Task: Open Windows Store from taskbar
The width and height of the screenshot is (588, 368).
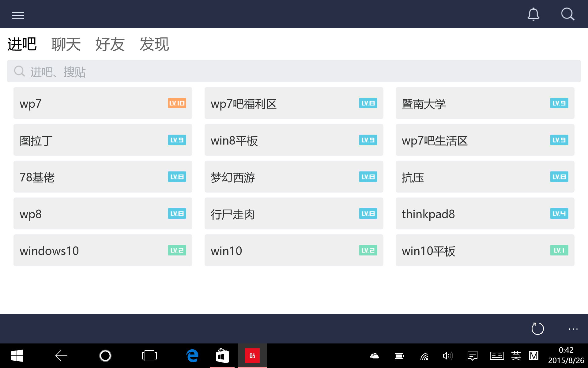Action: [x=222, y=356]
